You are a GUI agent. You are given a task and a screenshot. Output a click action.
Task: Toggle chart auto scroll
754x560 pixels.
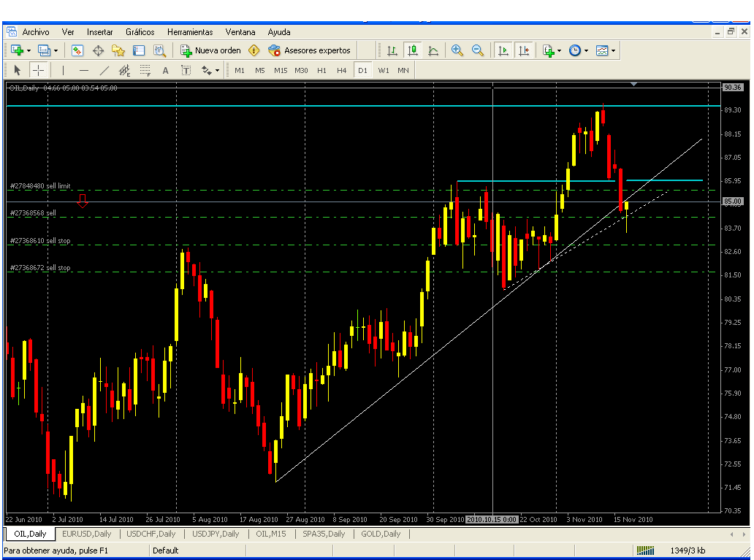[x=503, y=50]
